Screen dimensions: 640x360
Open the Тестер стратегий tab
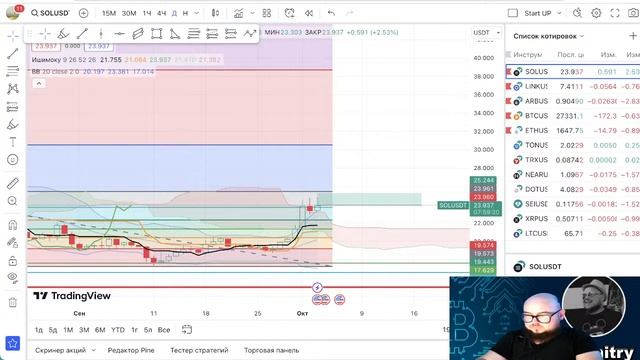click(199, 350)
